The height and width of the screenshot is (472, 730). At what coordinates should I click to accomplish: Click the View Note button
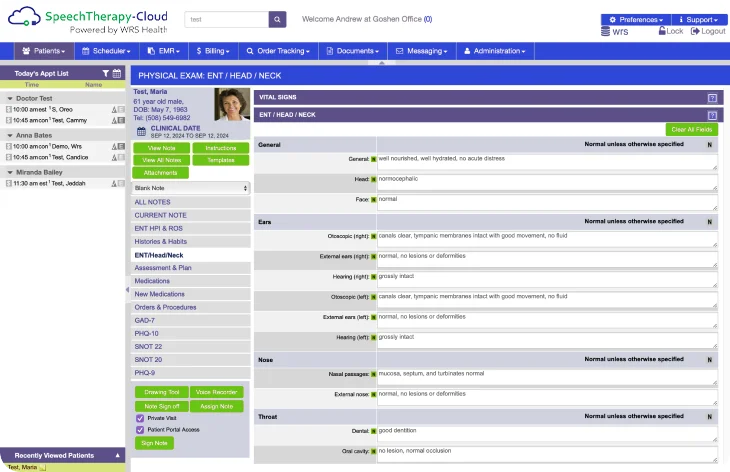[162, 148]
